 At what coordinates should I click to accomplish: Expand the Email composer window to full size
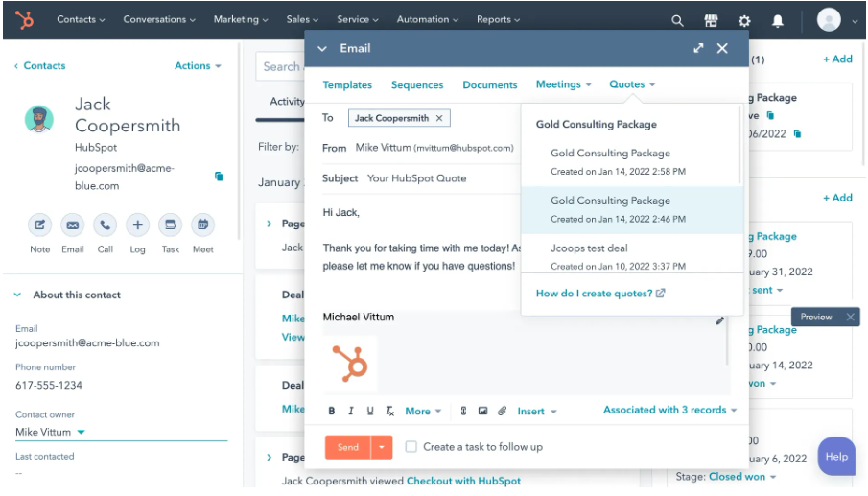[698, 48]
